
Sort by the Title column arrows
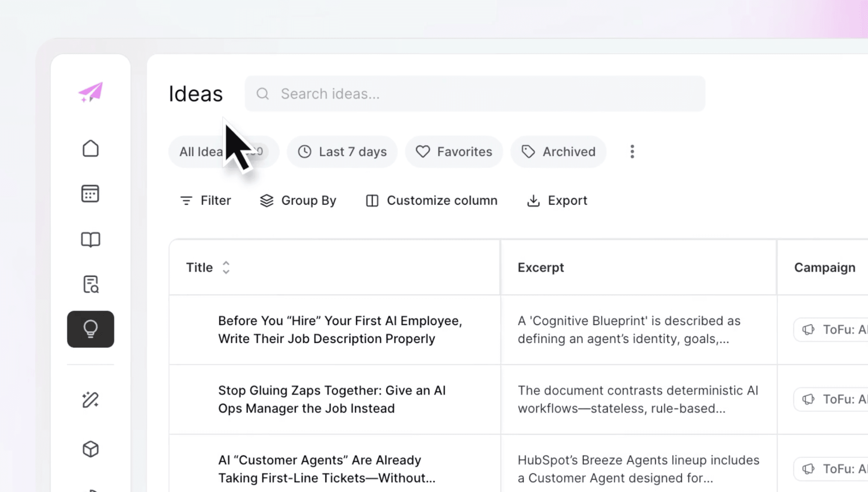coord(226,268)
